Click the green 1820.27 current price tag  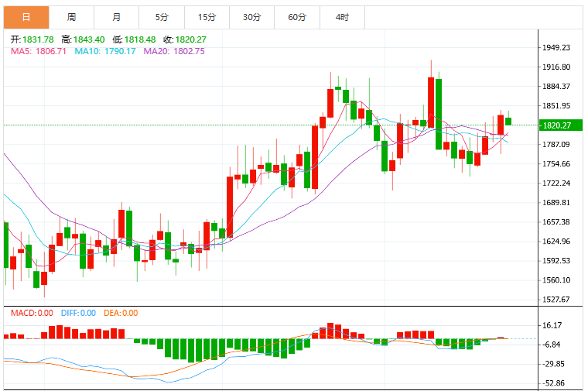(x=561, y=125)
